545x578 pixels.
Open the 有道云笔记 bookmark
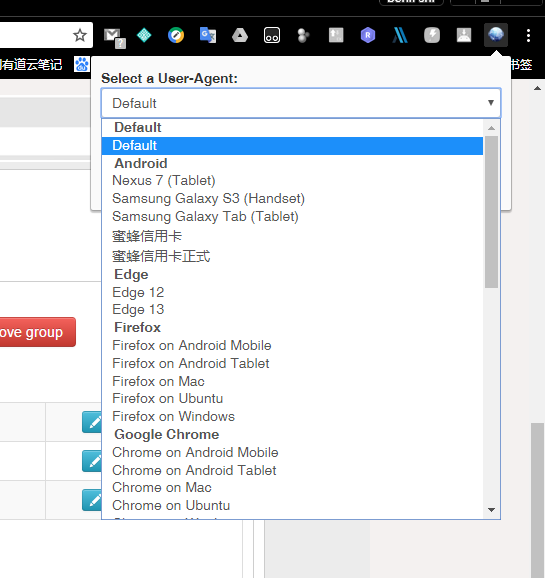[x=31, y=65]
